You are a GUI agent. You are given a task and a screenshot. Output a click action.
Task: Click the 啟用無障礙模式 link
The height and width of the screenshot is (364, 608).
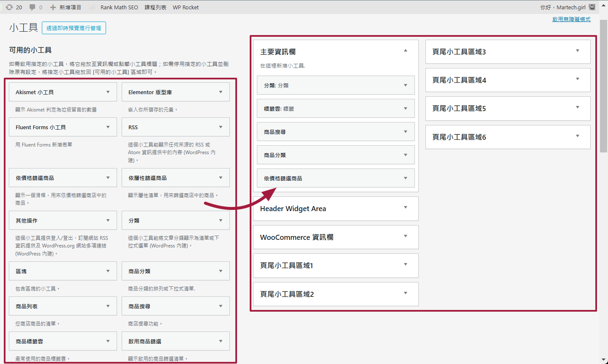[x=571, y=19]
